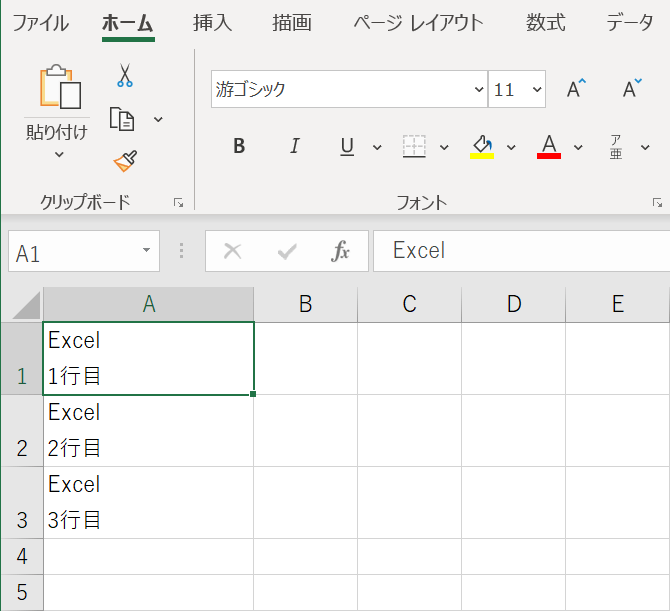This screenshot has height=611, width=670.
Task: Click the Name Box showing A1
Action: (84, 251)
